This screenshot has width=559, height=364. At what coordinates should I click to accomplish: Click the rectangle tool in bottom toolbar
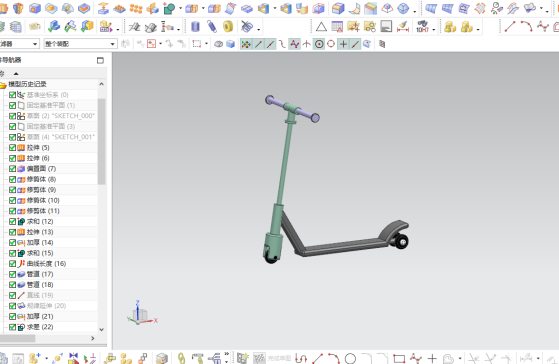(399, 358)
